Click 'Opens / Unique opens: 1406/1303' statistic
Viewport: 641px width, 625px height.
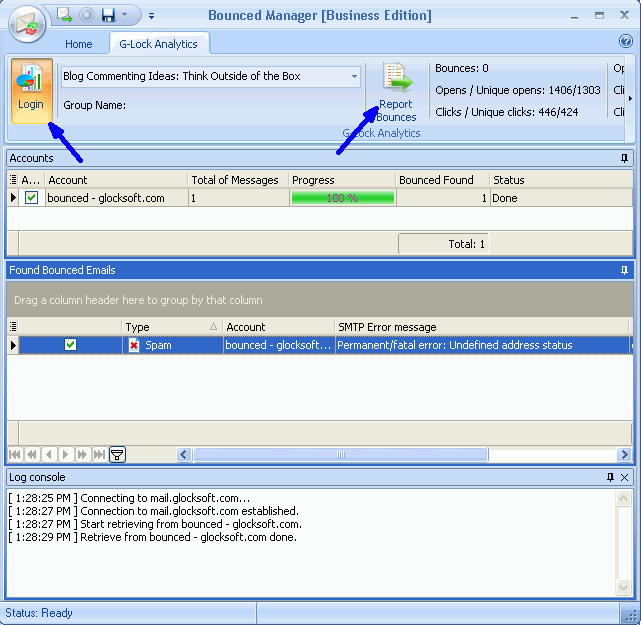click(518, 90)
